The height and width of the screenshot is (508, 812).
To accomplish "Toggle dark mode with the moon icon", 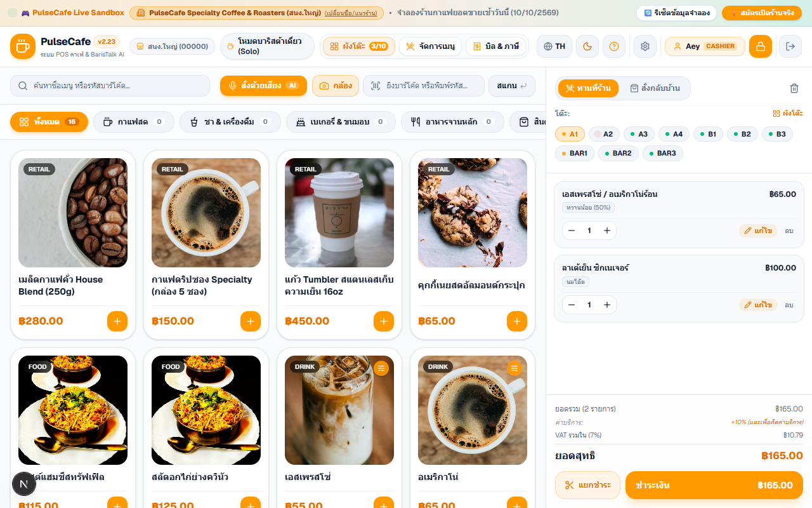I will (587, 46).
